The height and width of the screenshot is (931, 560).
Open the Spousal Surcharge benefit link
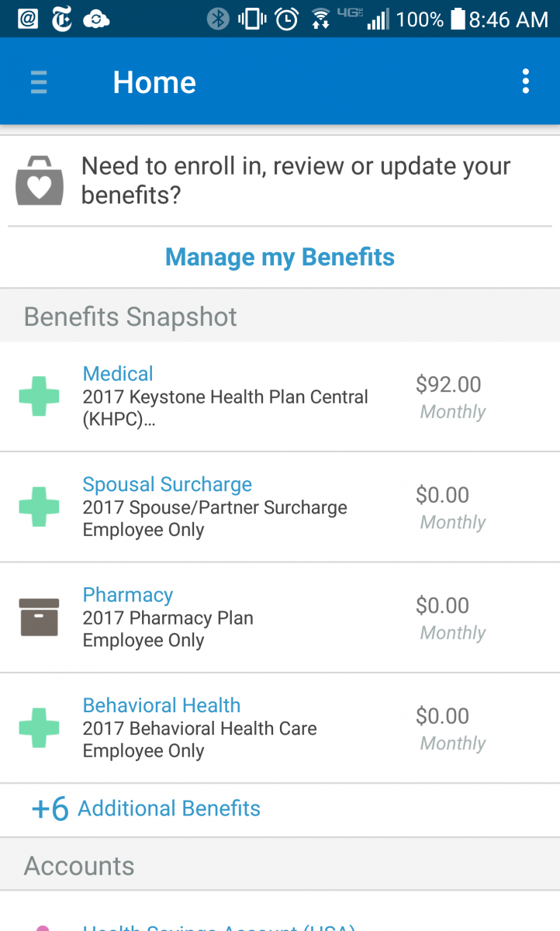168,485
